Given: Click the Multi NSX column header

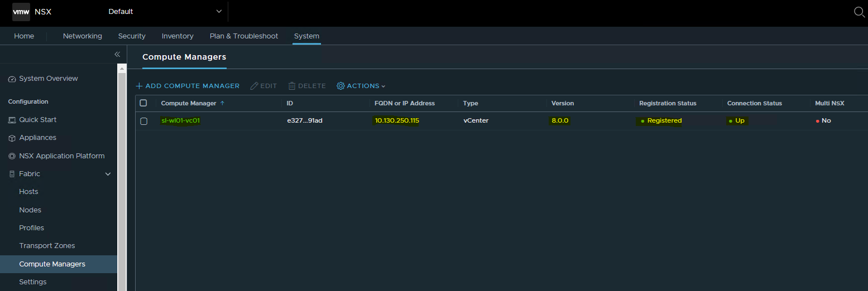Looking at the screenshot, I should (x=829, y=103).
